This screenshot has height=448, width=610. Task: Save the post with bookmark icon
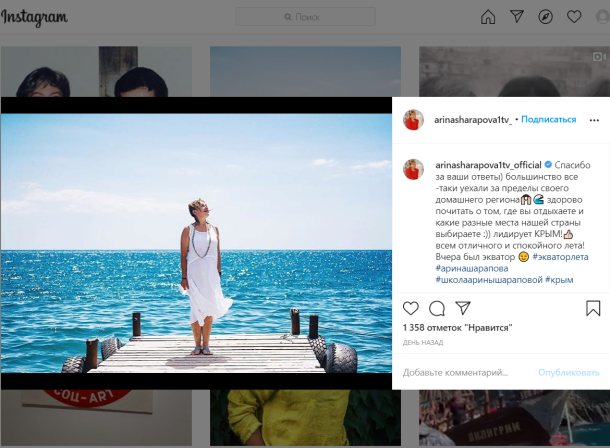point(593,308)
